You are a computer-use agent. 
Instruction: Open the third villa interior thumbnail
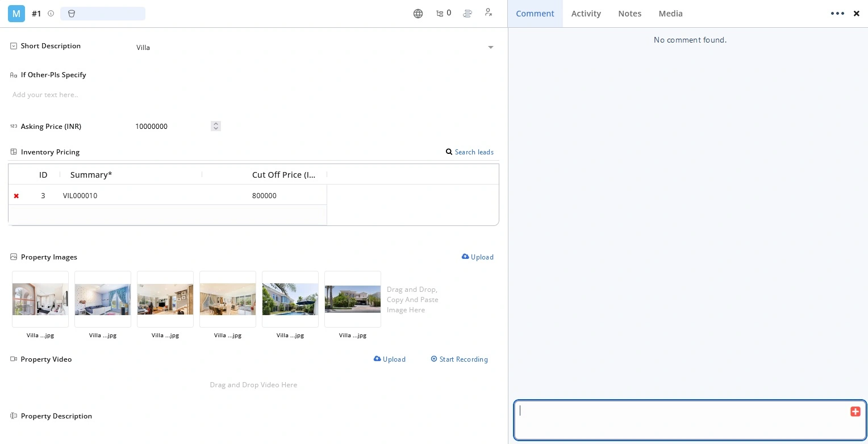pos(165,299)
